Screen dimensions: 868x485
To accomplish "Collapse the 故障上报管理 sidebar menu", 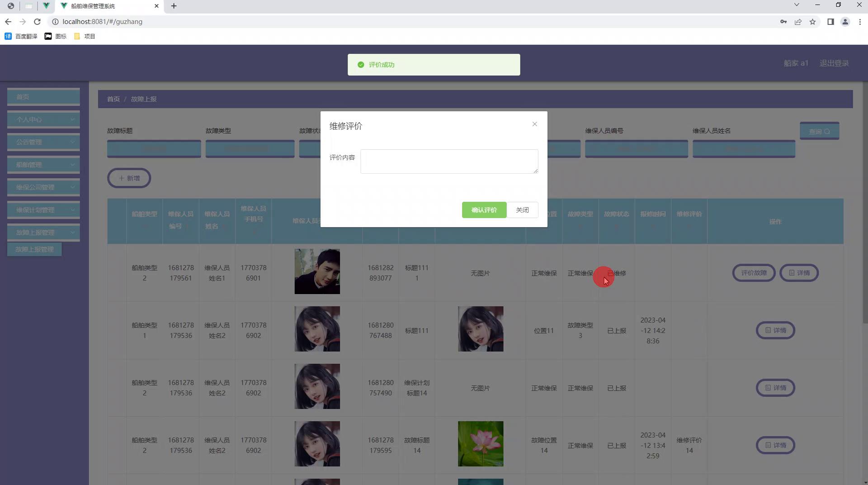I will click(x=43, y=233).
